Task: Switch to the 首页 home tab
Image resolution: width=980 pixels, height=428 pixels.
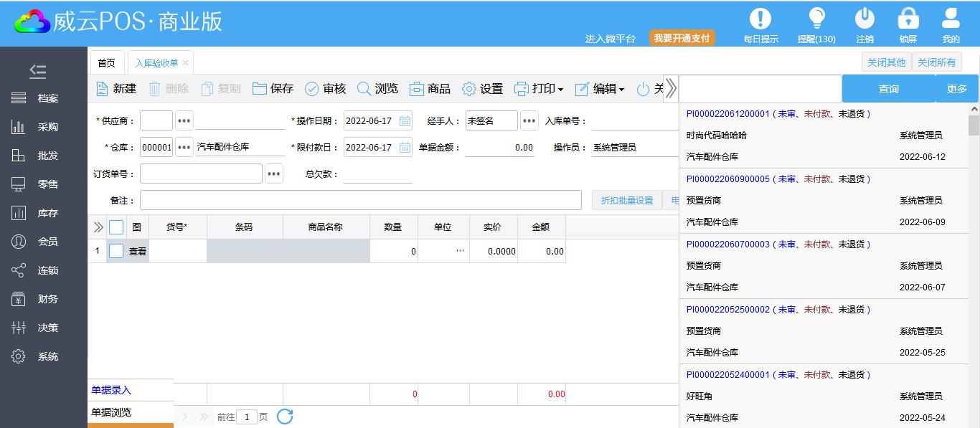Action: point(106,63)
